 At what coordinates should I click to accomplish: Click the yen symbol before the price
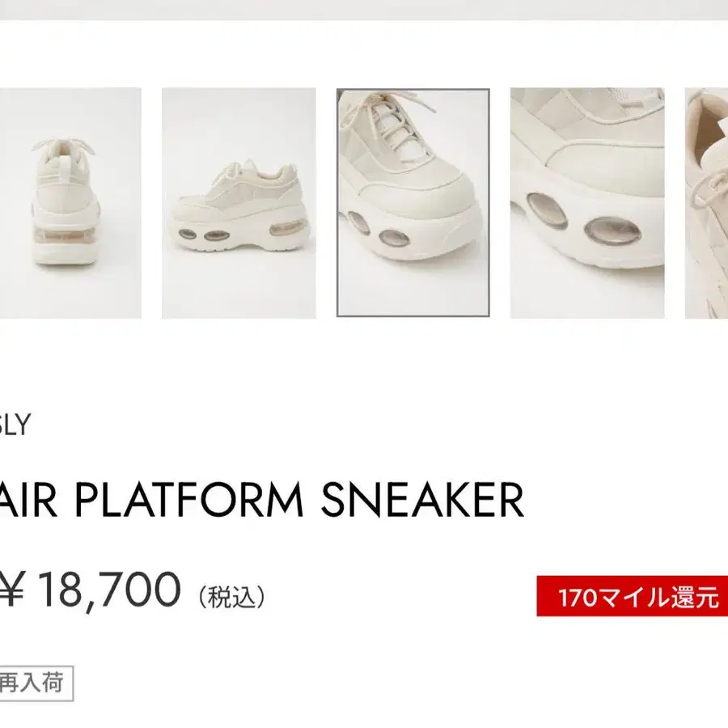(x=11, y=590)
